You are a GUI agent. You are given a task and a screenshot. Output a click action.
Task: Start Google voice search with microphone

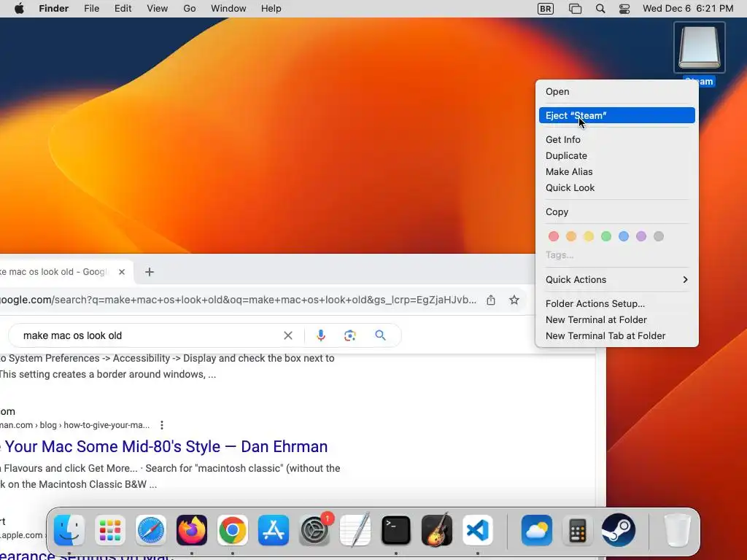(321, 335)
